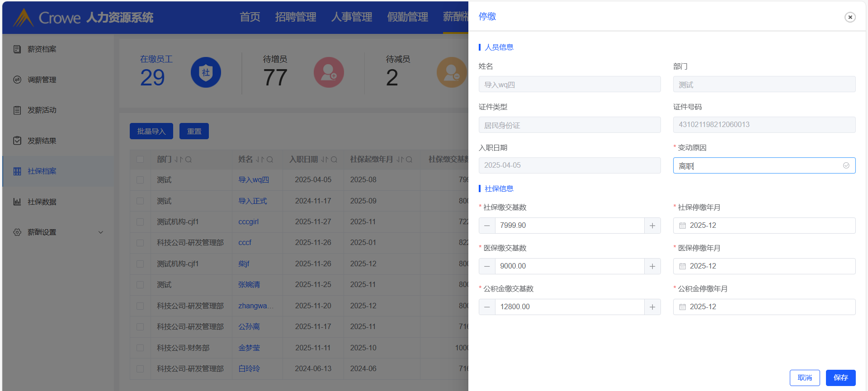Screen dimensions: 868x391
Task: Close the 停缴 dialog with X icon
Action: (x=850, y=17)
